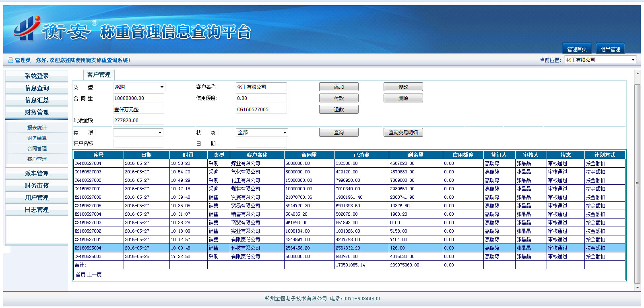This screenshot has width=644, height=308.
Task: Click the 首页 pagination link
Action: pyautogui.click(x=80, y=275)
